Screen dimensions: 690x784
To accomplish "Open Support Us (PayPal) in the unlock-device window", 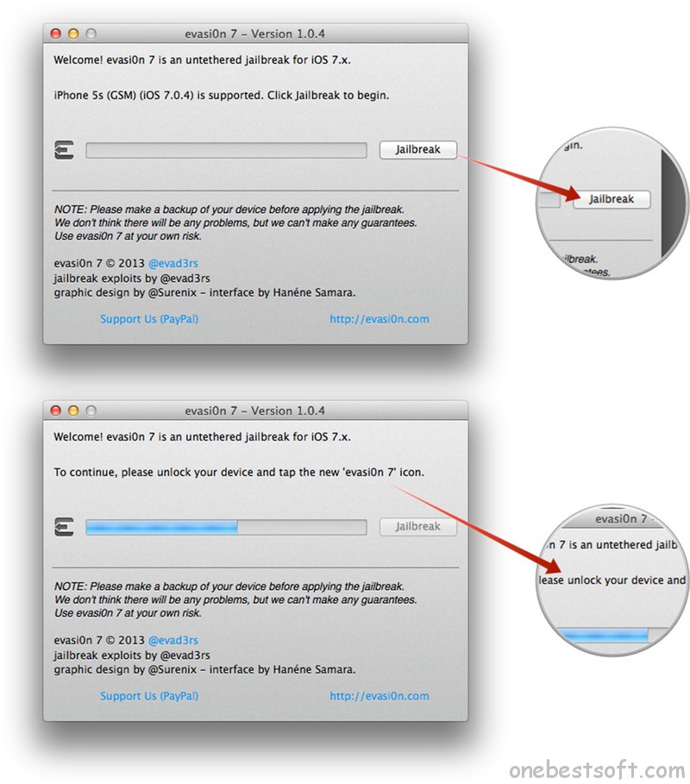I will (149, 696).
